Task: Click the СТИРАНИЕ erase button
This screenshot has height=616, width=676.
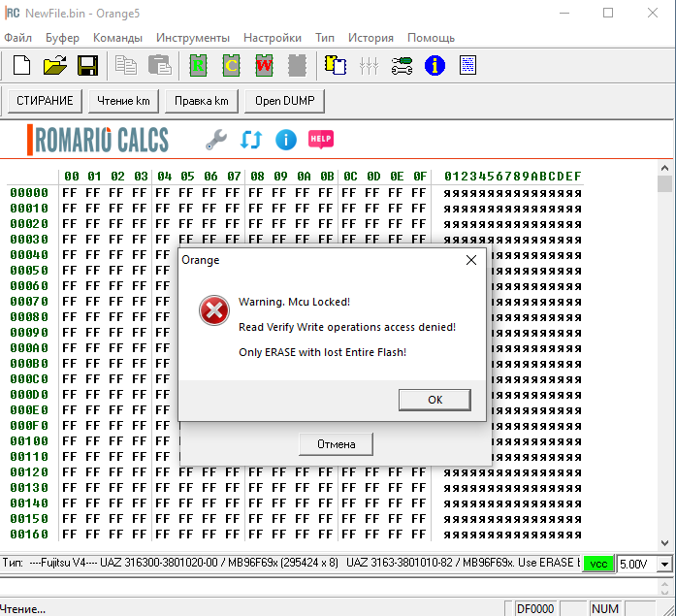Action: [45, 101]
